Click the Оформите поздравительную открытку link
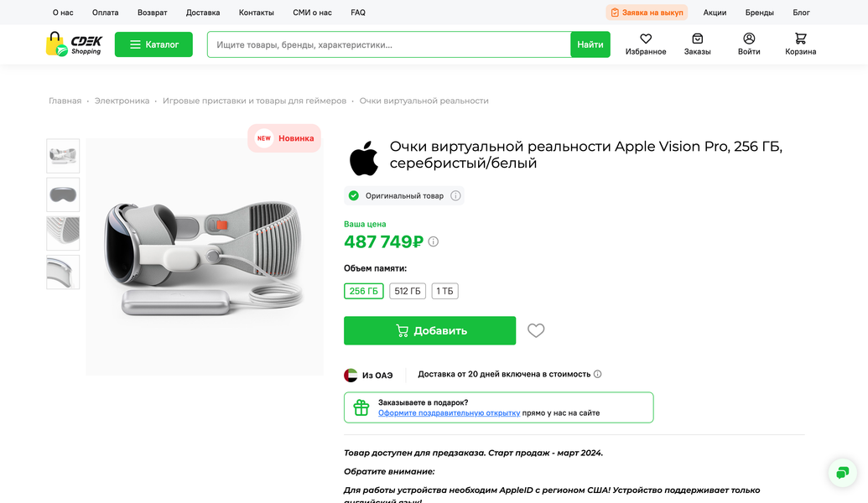Screen dimensions: 868x503 pyautogui.click(x=449, y=412)
